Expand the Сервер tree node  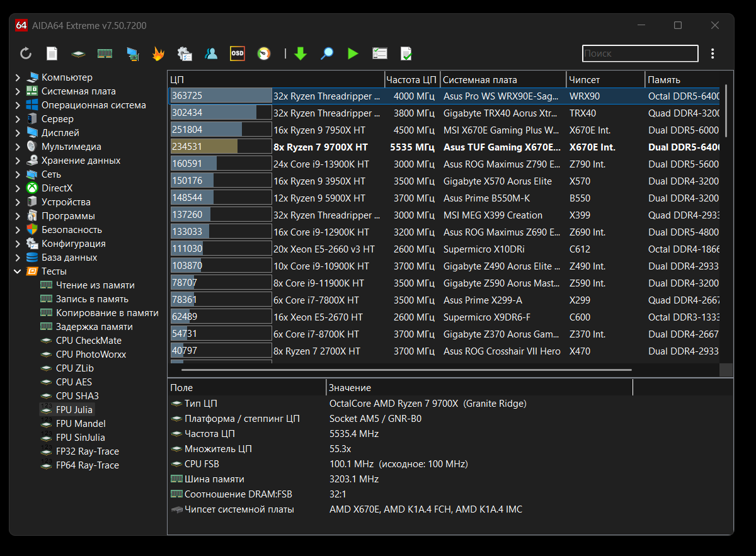pyautogui.click(x=18, y=119)
